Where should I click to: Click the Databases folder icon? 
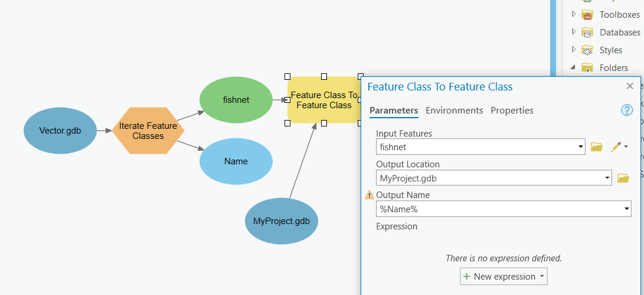(587, 33)
